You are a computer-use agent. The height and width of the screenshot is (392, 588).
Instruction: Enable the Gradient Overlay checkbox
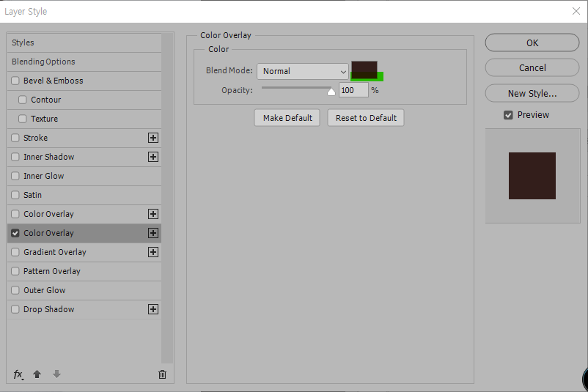(x=15, y=252)
